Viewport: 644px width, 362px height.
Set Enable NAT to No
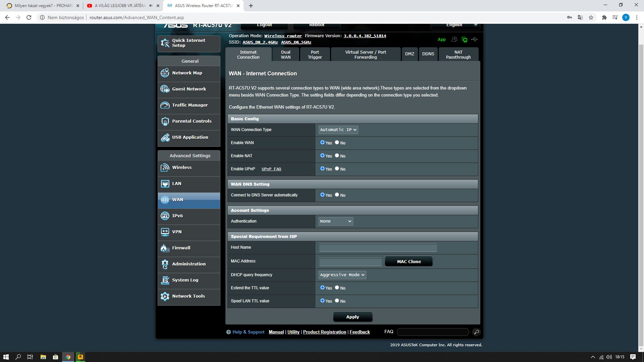pyautogui.click(x=337, y=156)
